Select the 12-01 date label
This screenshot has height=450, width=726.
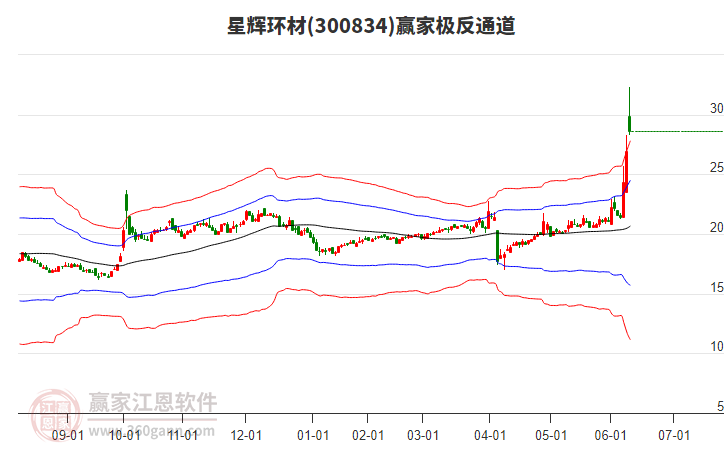pyautogui.click(x=246, y=436)
